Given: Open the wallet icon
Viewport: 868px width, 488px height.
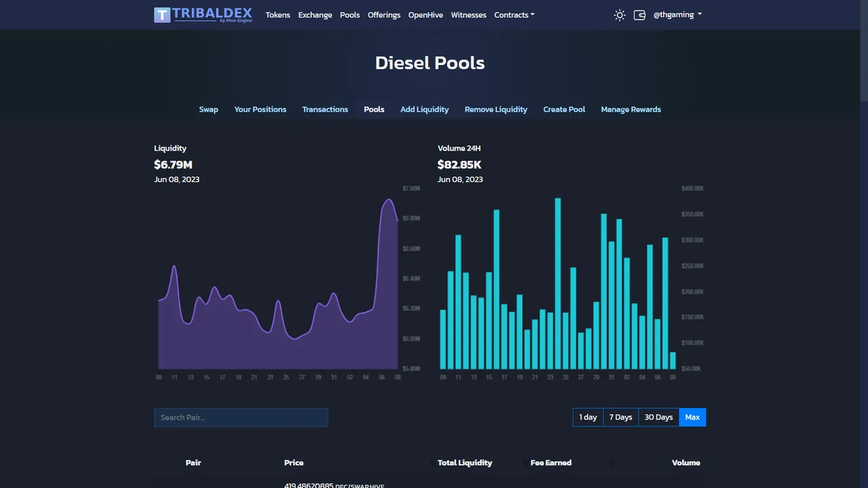Looking at the screenshot, I should coord(639,15).
